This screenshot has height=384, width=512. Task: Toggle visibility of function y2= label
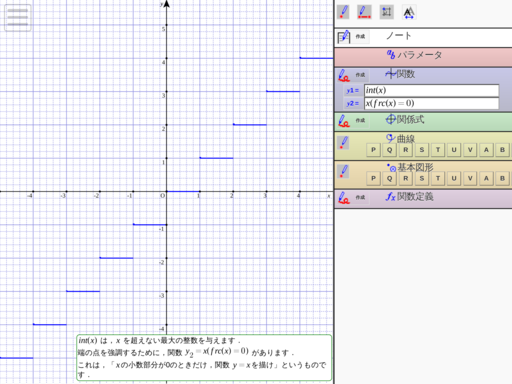352,104
